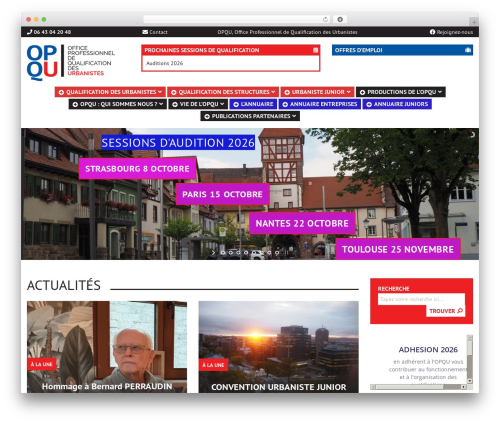
Task: Click the Facebook icon beside Rejoignez-nous
Action: pos(432,32)
